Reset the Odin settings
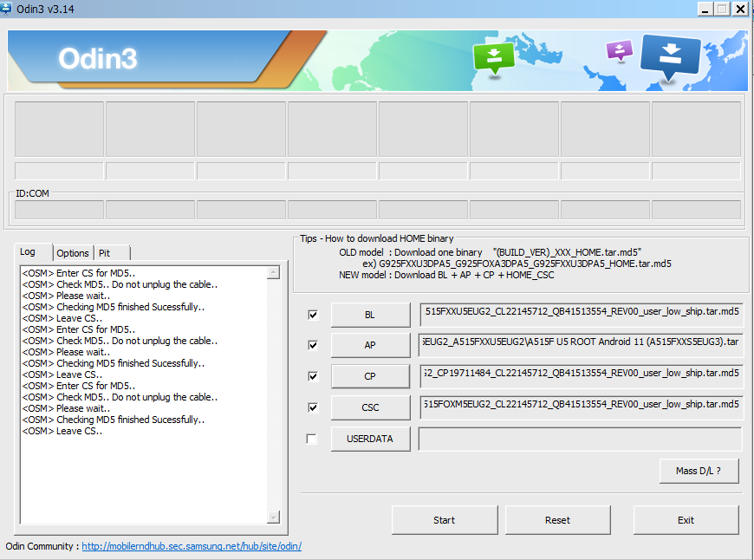Viewport: 754px width, 560px height. (x=558, y=520)
